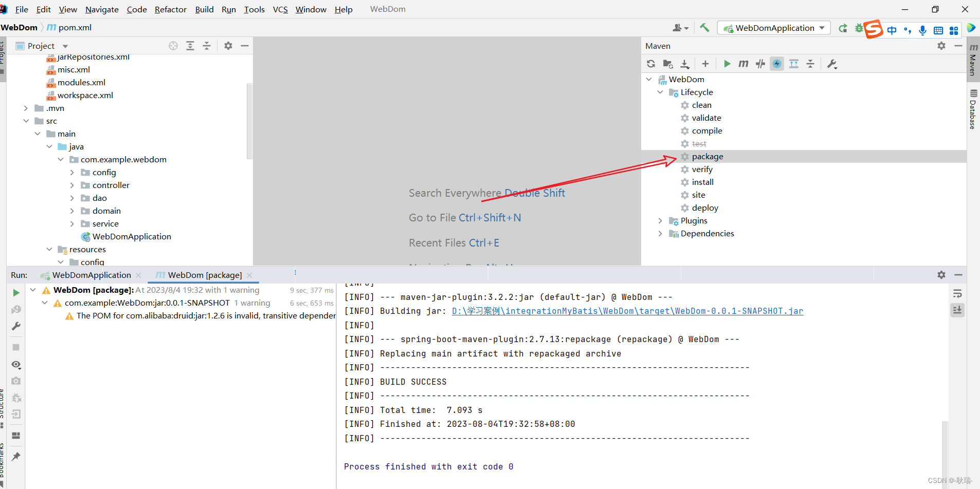Expand Dependencies node in Maven
This screenshot has height=489, width=980.
[660, 233]
